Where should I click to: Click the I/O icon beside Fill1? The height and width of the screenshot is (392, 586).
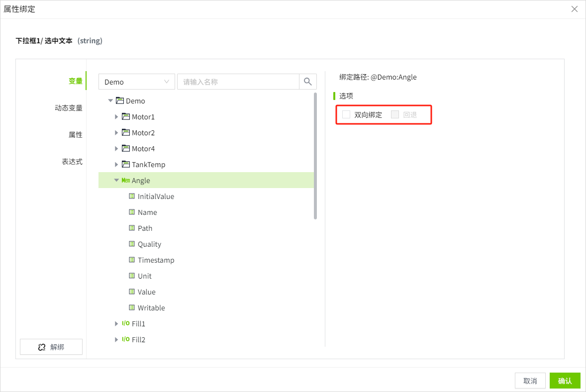click(x=125, y=324)
